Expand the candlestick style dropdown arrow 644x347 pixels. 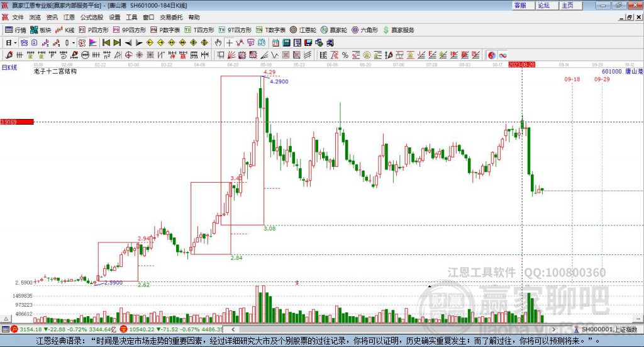[74, 43]
